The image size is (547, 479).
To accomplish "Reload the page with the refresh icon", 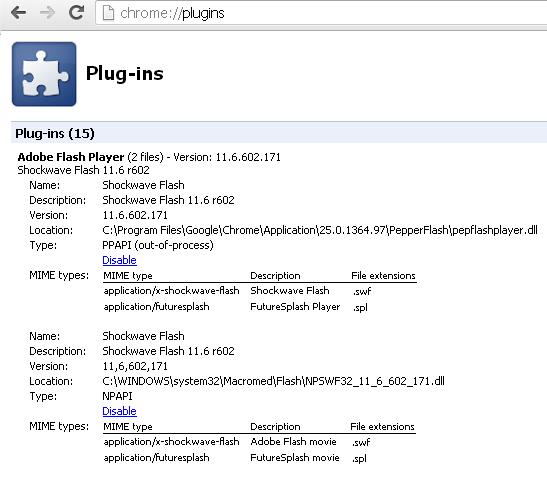I will (76, 12).
